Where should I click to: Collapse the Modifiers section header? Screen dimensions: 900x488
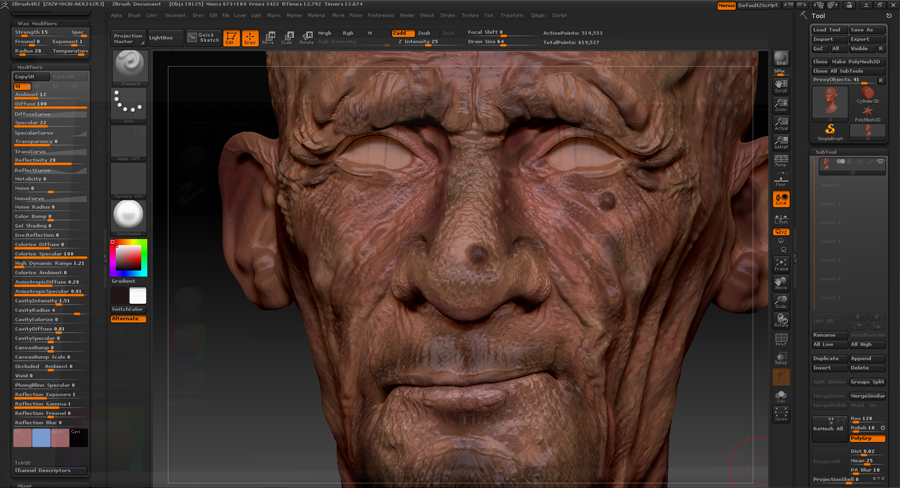pyautogui.click(x=30, y=67)
